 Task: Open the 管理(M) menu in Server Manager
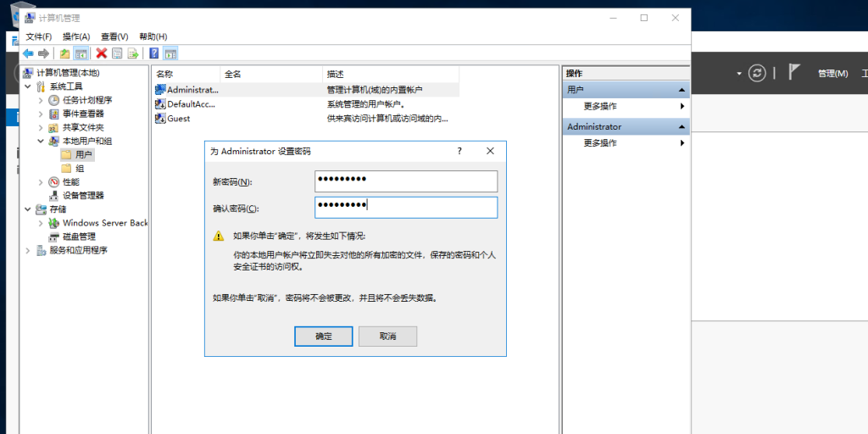(833, 73)
